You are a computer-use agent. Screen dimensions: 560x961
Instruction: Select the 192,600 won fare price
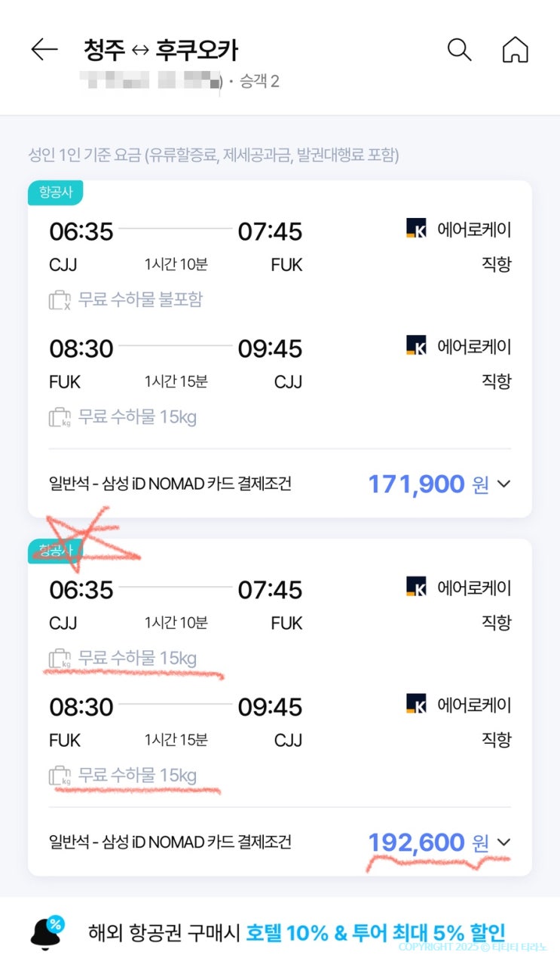pyautogui.click(x=416, y=843)
